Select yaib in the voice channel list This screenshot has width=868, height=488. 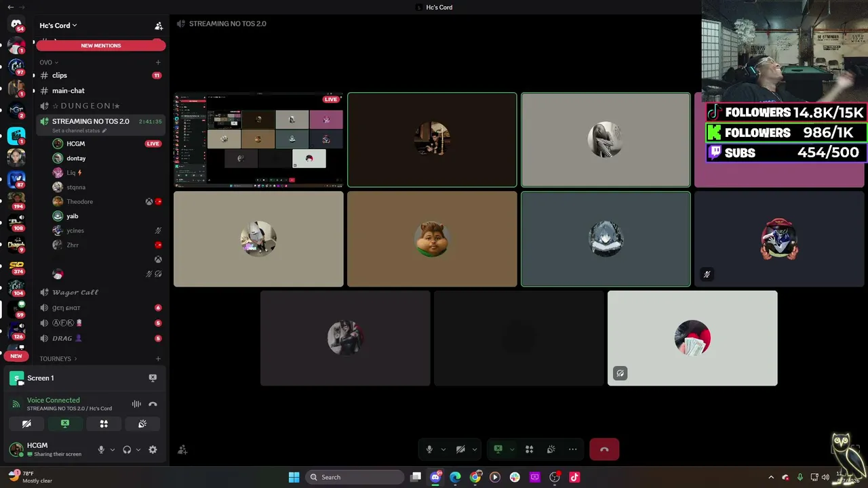coord(108,216)
